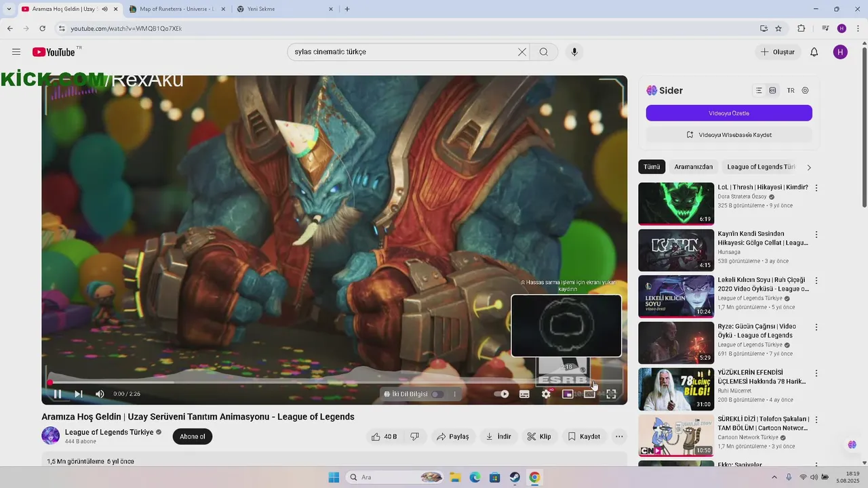Open Chrome extensions puzzle icon

(x=802, y=28)
